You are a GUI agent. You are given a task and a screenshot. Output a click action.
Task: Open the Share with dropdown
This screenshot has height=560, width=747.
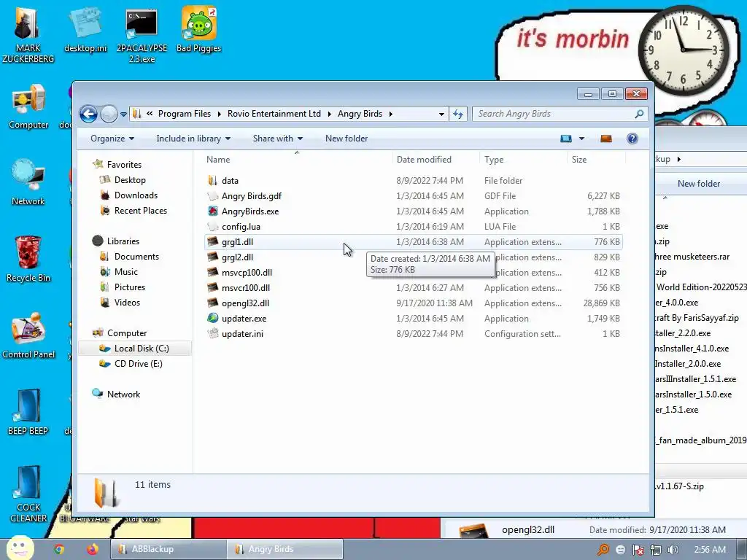coord(278,139)
